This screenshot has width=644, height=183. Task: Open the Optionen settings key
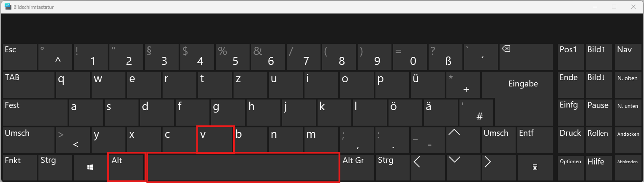(571, 167)
